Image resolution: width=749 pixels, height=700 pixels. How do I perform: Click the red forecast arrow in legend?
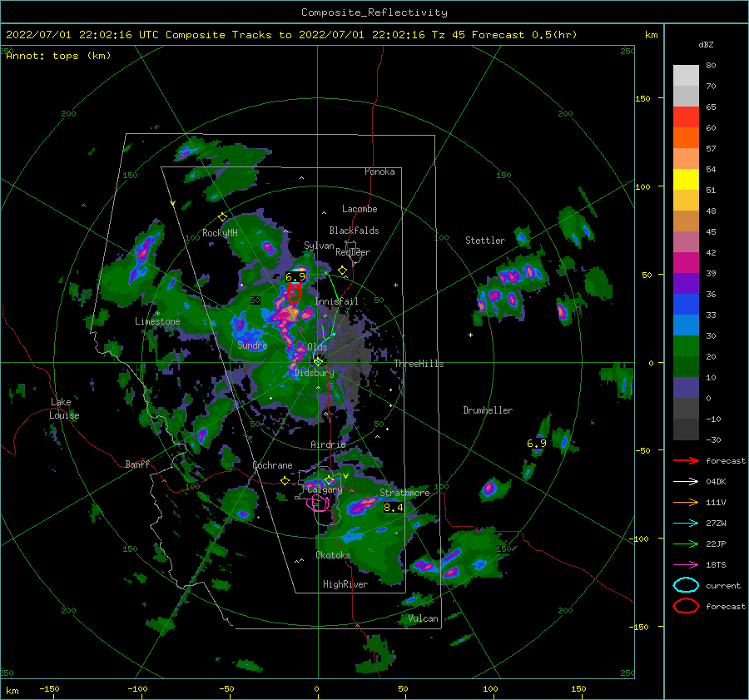[x=686, y=460]
